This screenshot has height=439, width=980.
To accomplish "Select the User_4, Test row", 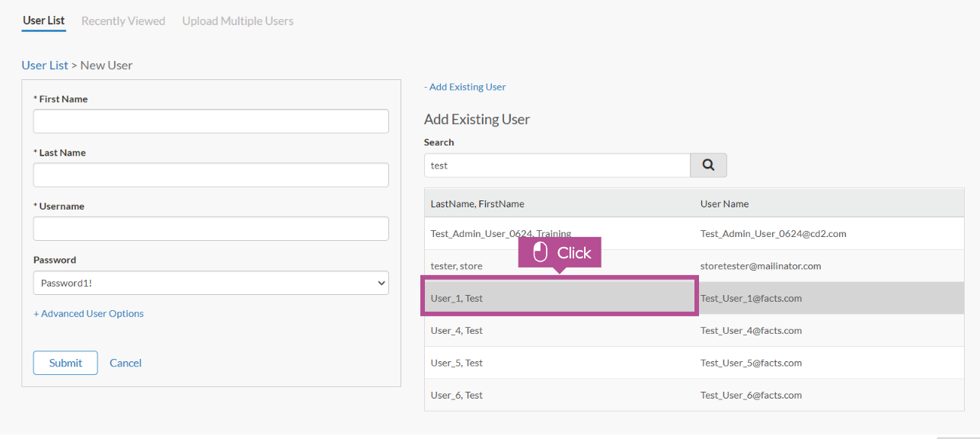I will [694, 331].
